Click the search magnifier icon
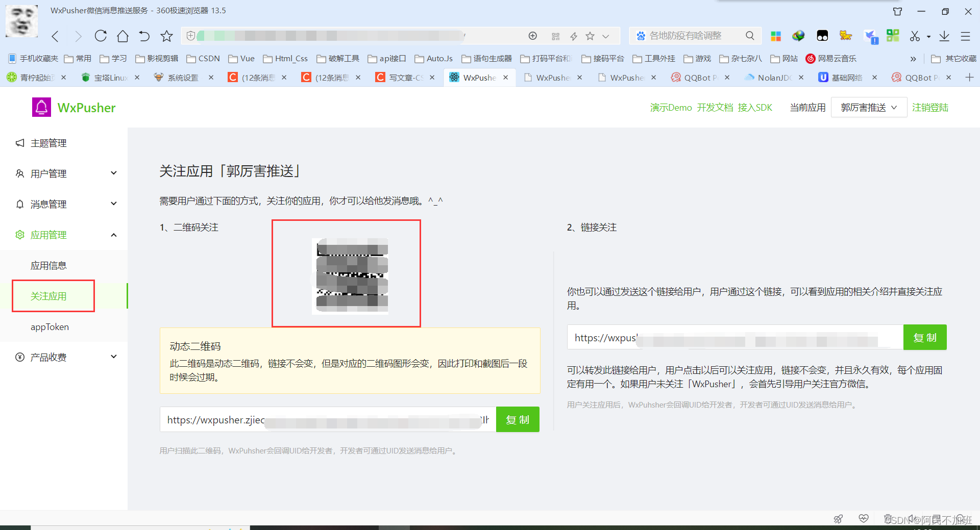This screenshot has height=530, width=980. pyautogui.click(x=750, y=36)
